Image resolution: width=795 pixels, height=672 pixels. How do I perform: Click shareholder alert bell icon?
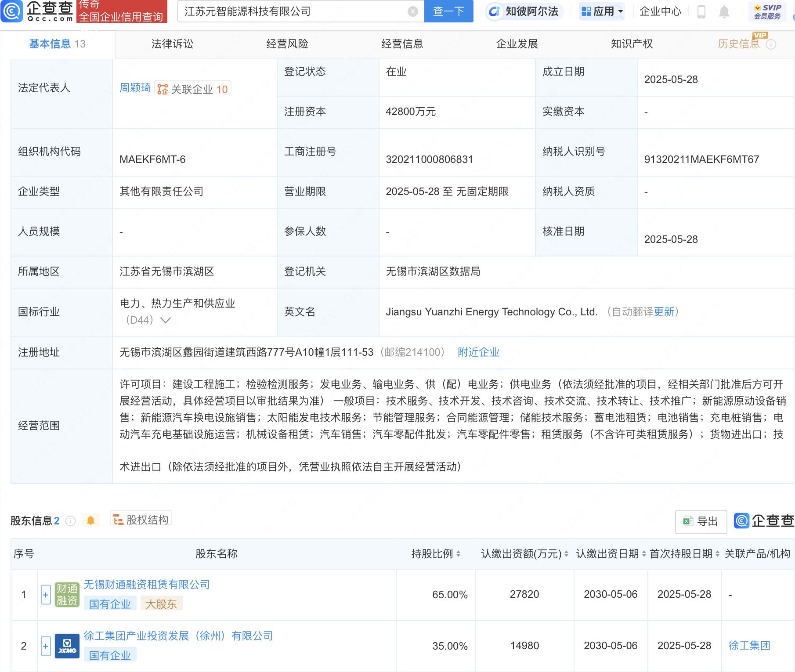click(x=91, y=520)
